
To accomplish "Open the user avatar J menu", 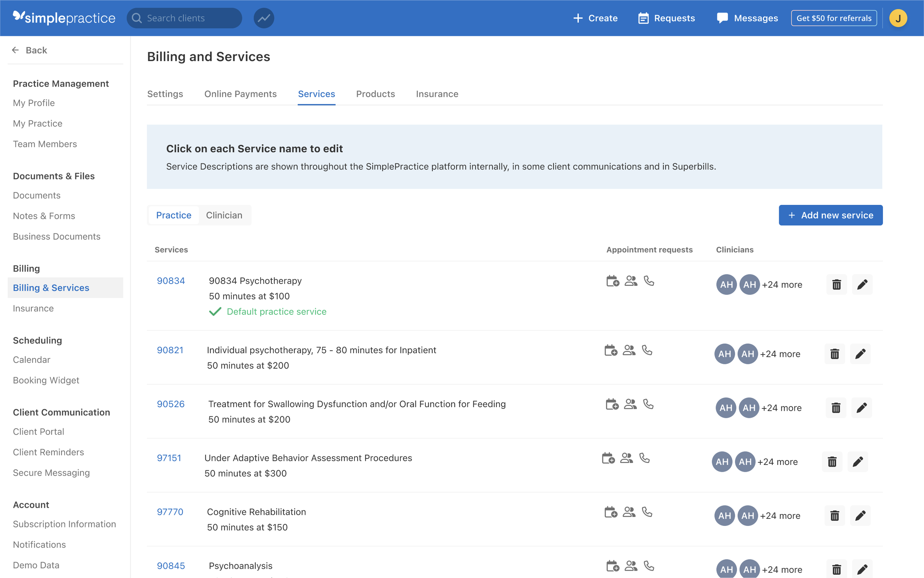I will (898, 18).
